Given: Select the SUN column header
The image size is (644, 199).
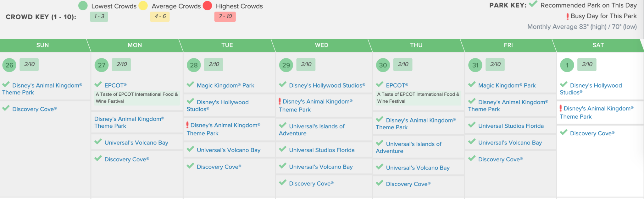Looking at the screenshot, I should [x=42, y=45].
